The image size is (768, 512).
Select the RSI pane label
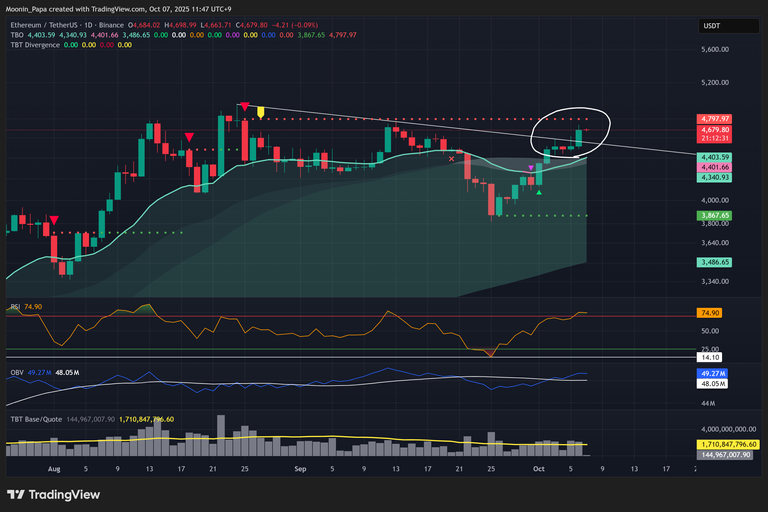15,307
